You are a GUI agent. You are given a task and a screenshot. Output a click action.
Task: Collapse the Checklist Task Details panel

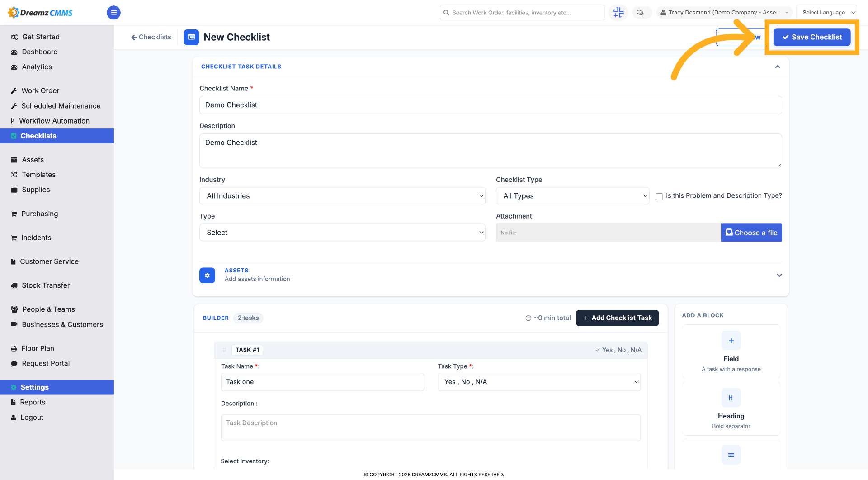tap(778, 67)
